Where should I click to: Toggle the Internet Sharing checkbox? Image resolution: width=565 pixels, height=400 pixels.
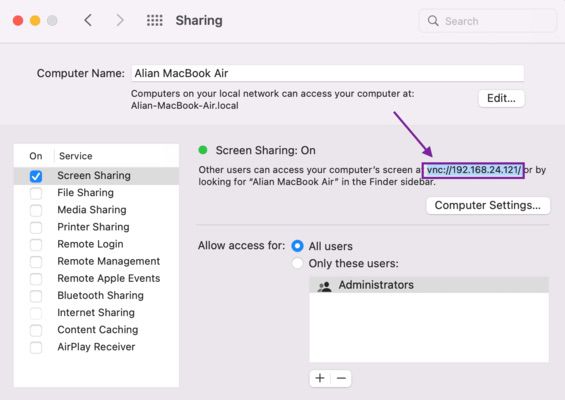(x=36, y=313)
